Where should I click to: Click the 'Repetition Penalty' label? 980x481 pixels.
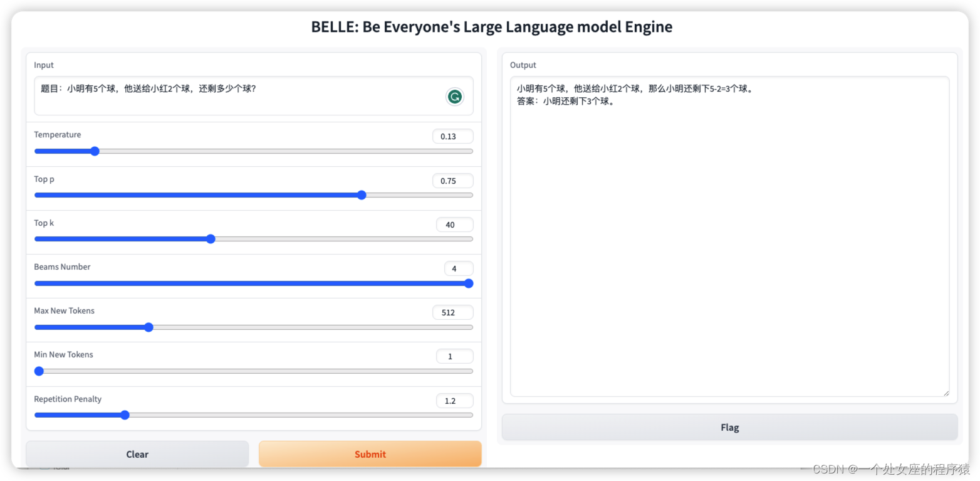tap(68, 399)
